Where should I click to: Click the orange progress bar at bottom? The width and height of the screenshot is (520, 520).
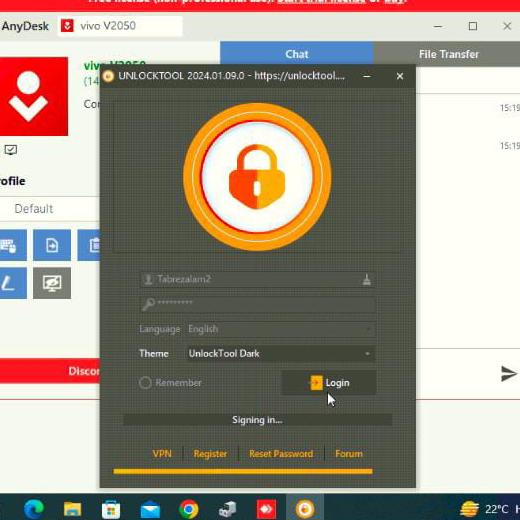(x=243, y=471)
